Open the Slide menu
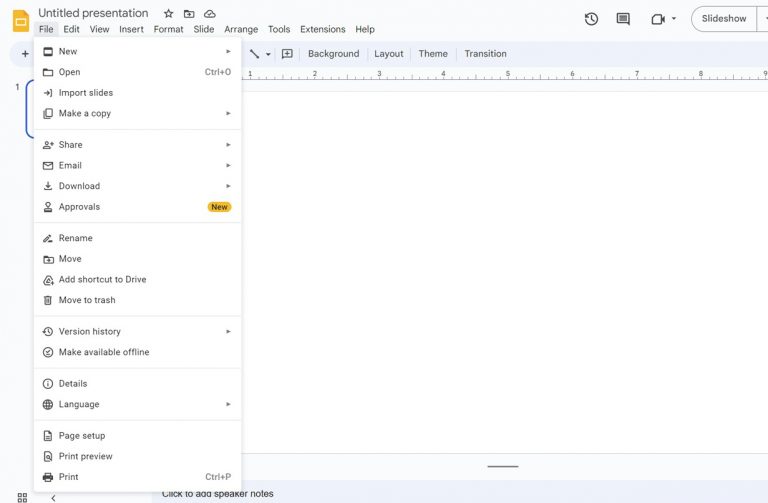 click(204, 29)
